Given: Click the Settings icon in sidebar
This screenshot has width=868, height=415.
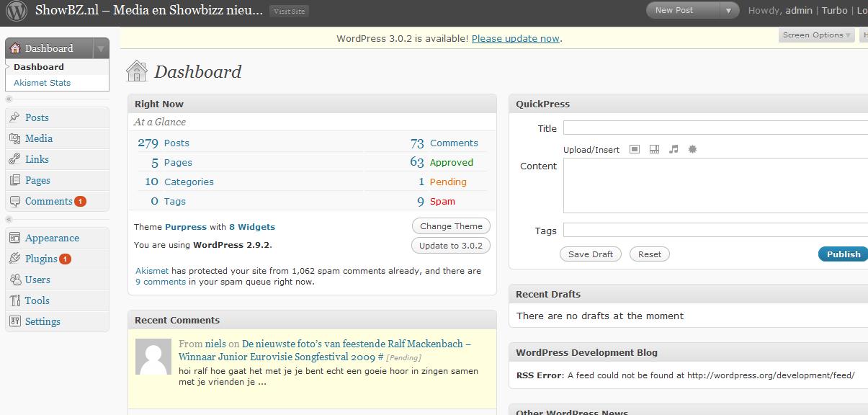Looking at the screenshot, I should point(15,321).
